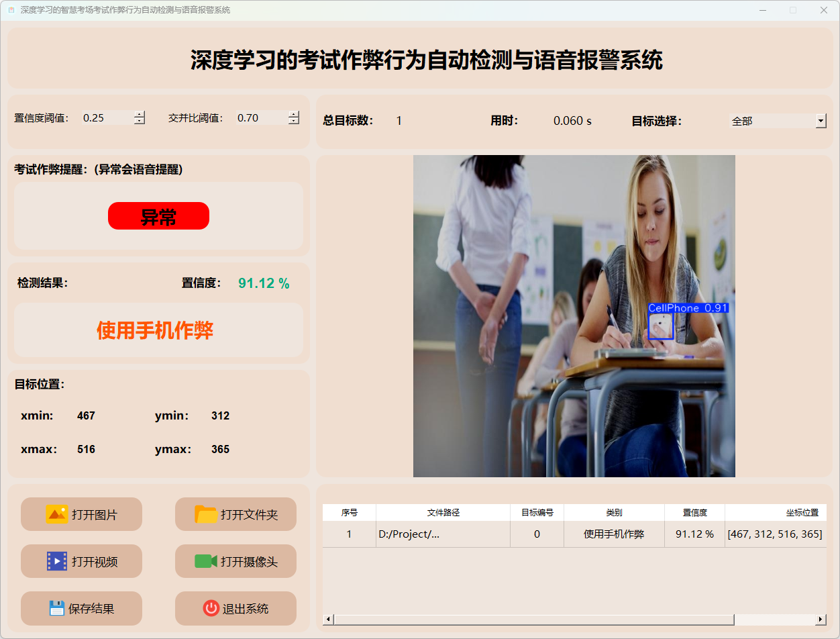The image size is (840, 639).
Task: Click the 目标编号 column header
Action: coord(537,512)
